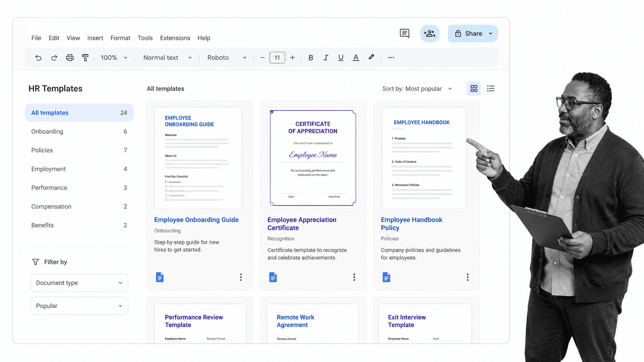The width and height of the screenshot is (644, 362).
Task: Open the File menu
Action: tap(36, 38)
